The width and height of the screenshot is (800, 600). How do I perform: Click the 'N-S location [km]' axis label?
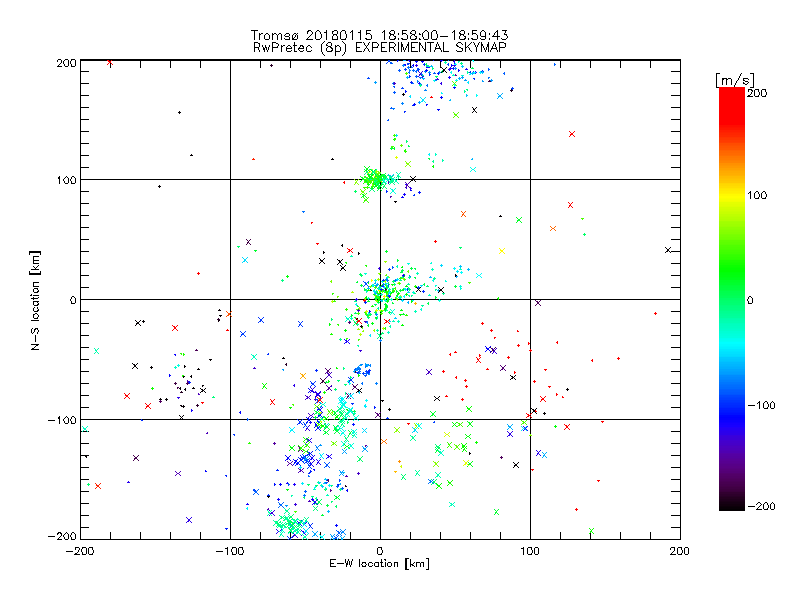(35, 301)
